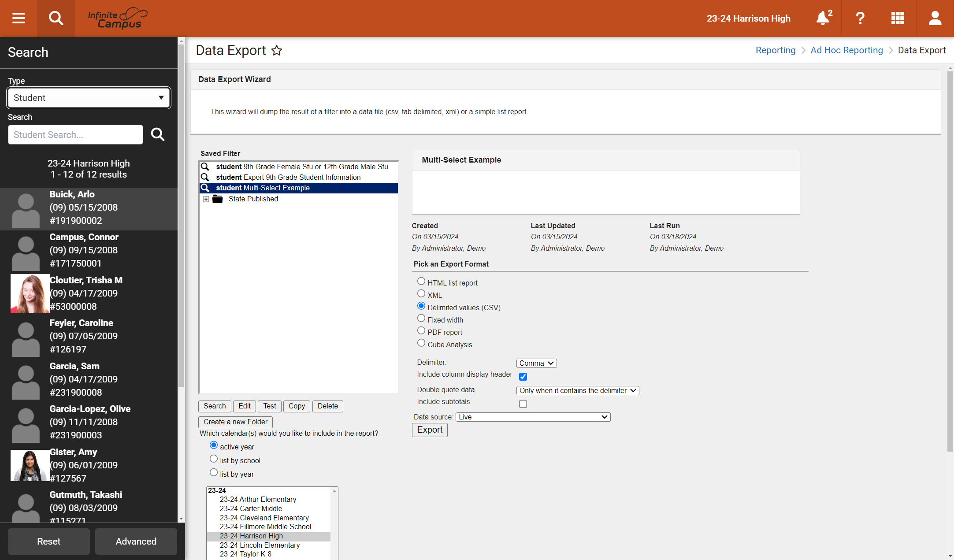The height and width of the screenshot is (560, 954).
Task: Open the help question mark
Action: [860, 19]
